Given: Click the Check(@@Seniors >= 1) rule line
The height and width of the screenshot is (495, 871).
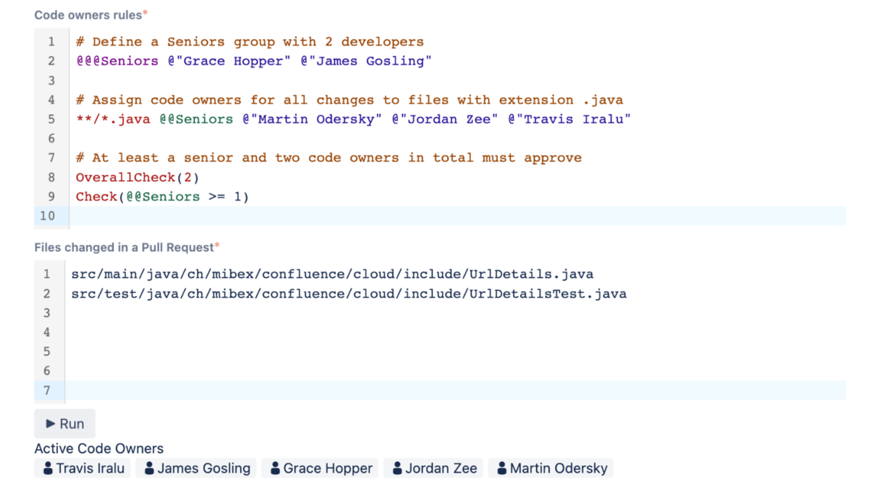Looking at the screenshot, I should point(162,197).
